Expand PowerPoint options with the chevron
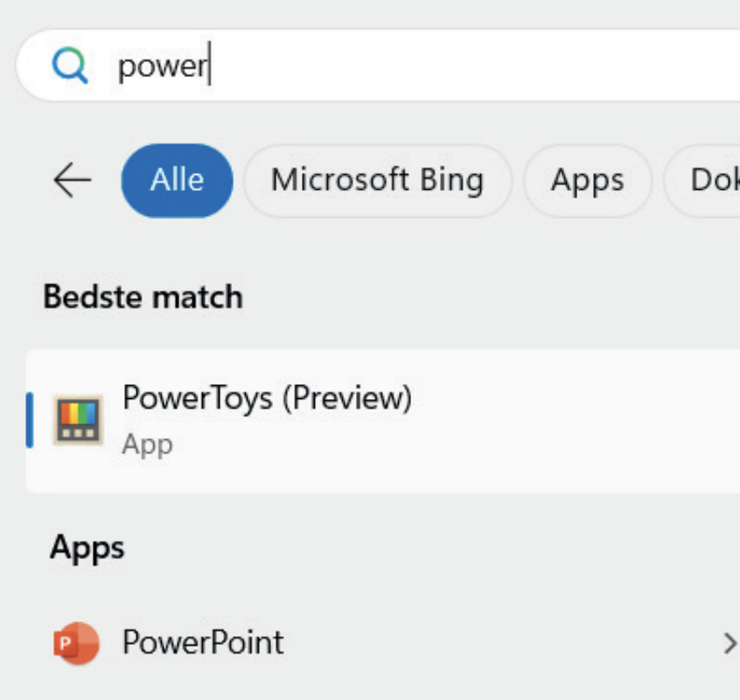The image size is (740, 700). [x=729, y=644]
